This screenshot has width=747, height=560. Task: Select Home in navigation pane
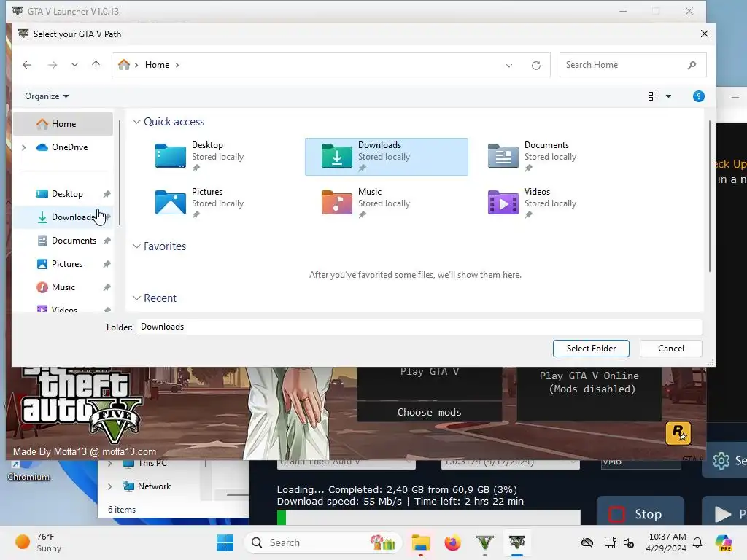coord(63,124)
